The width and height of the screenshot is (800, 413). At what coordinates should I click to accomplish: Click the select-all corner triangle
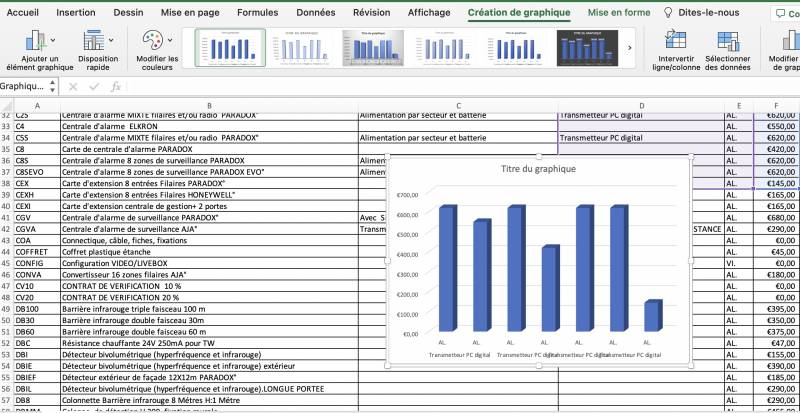(7, 106)
